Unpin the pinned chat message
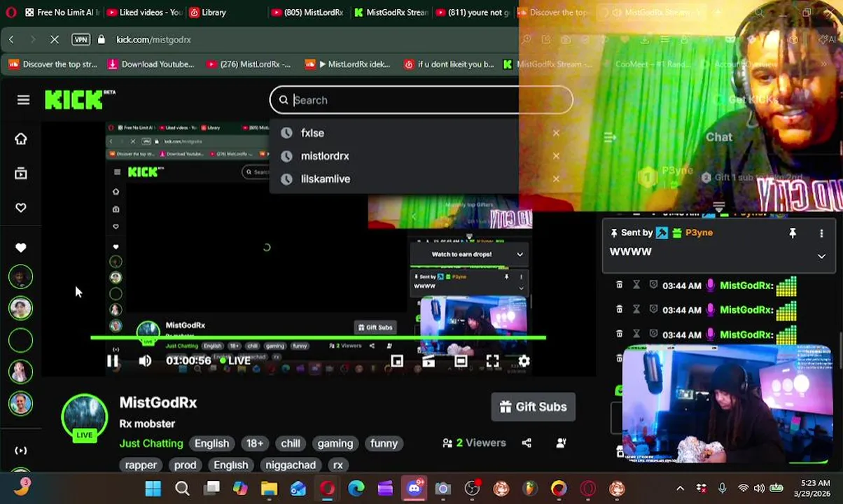This screenshot has width=843, height=504. pos(793,233)
